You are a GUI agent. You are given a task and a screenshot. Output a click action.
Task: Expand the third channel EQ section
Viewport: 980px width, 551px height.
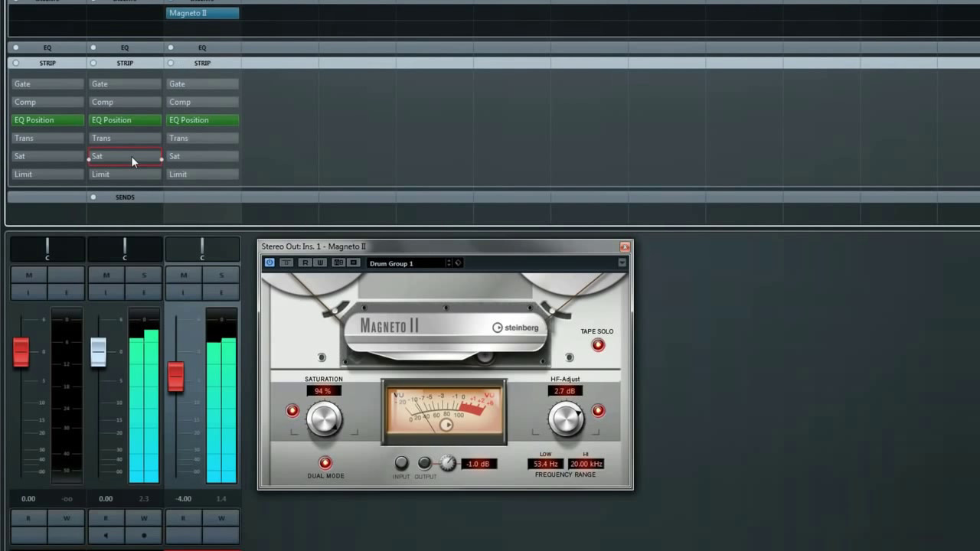pos(202,47)
